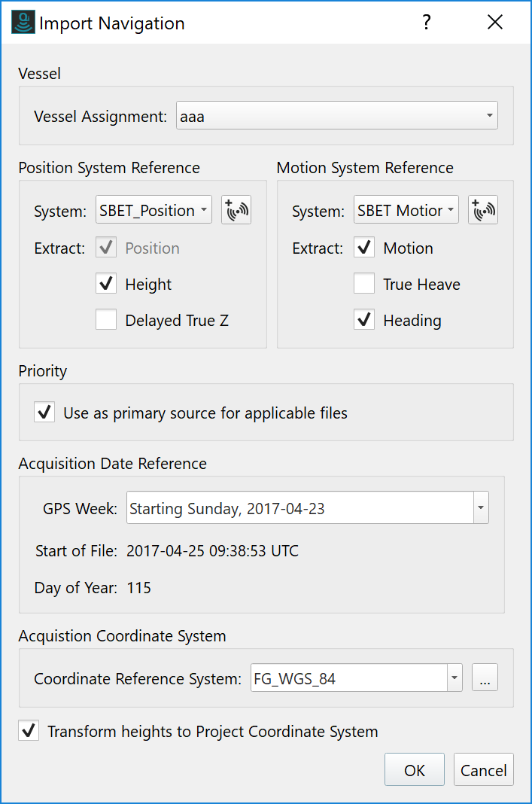The height and width of the screenshot is (804, 532).
Task: Expand the SBET_Position system dropdown
Action: [154, 211]
